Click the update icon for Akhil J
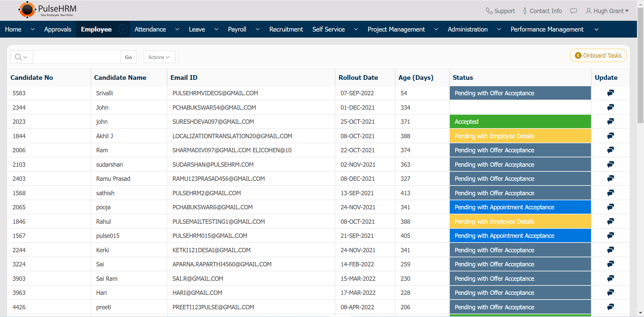 [x=610, y=136]
